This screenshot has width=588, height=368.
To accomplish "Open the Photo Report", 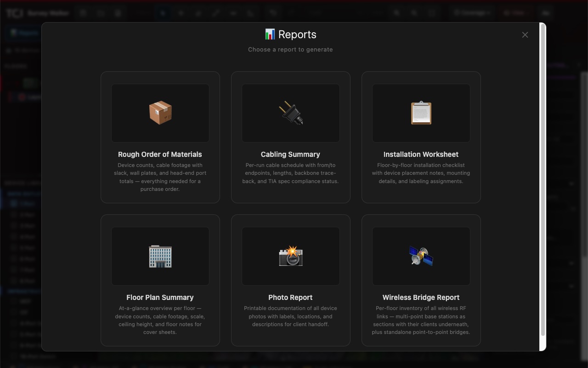I will pyautogui.click(x=291, y=280).
